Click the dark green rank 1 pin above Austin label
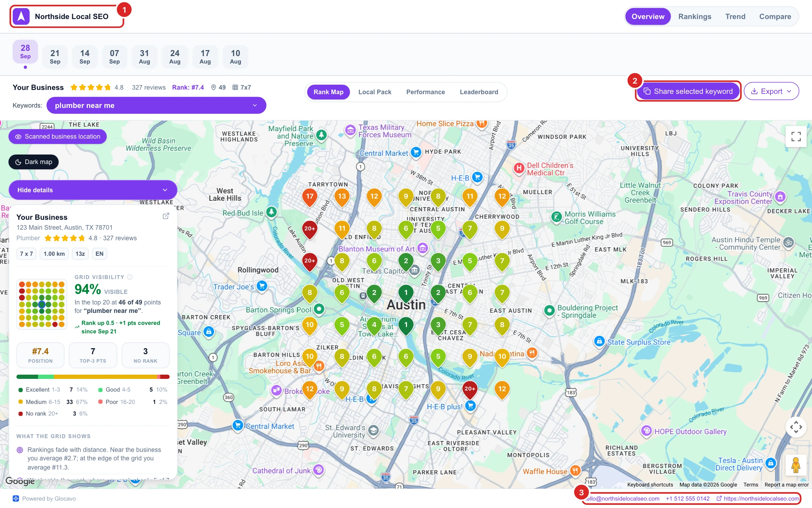The width and height of the screenshot is (812, 508). (406, 294)
